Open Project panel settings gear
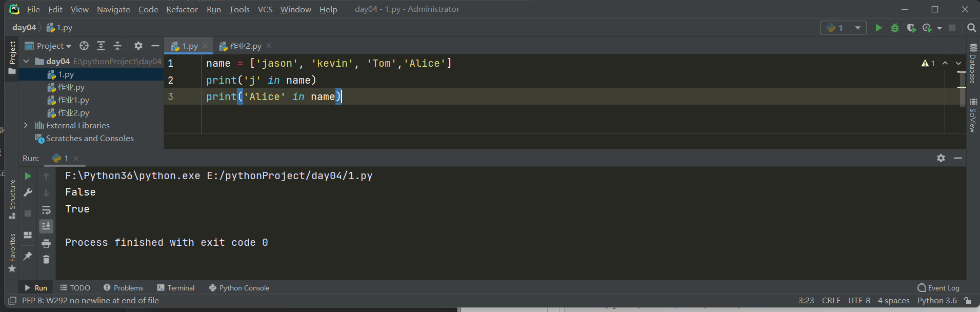Viewport: 980px width, 312px height. point(138,46)
